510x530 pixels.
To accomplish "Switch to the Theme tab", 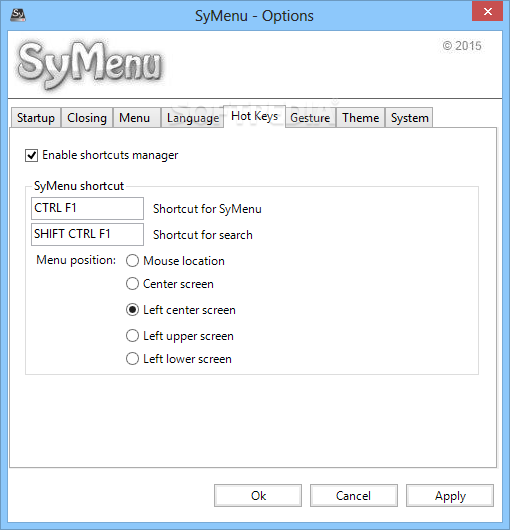I will tap(361, 118).
